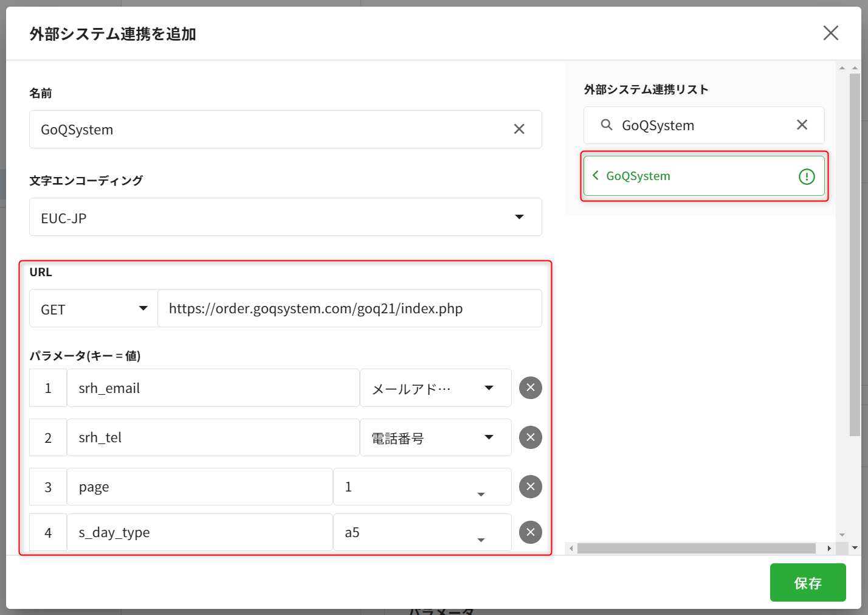Viewport: 868px width, 615px height.
Task: Click the left chevron on GoQSystem item
Action: coord(596,176)
